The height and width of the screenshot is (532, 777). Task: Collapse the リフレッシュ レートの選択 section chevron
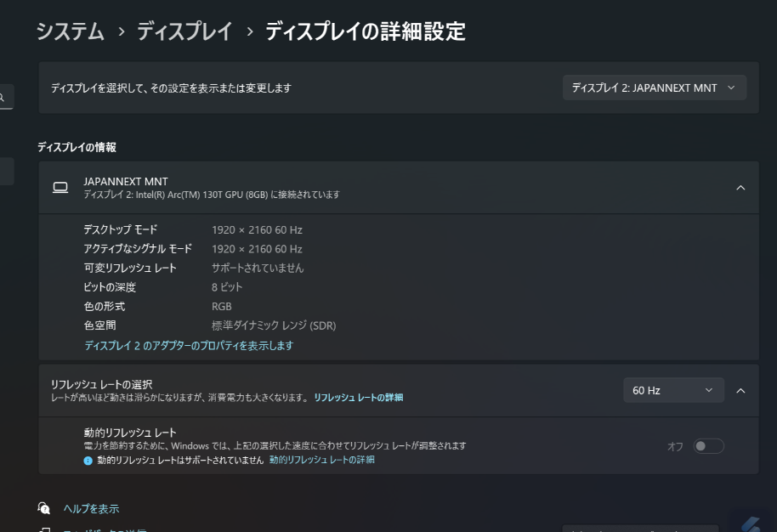740,391
